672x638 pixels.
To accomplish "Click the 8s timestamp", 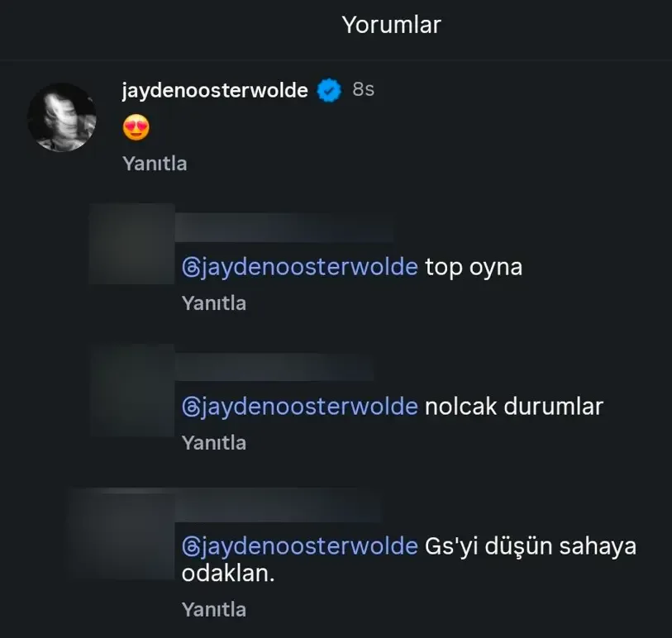I will [363, 89].
